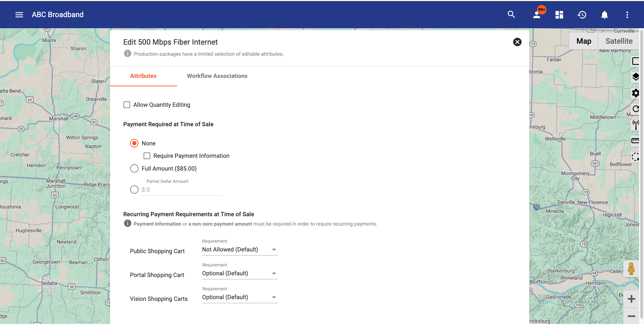The image size is (644, 325).
Task: Click the map refresh icon
Action: (x=636, y=109)
